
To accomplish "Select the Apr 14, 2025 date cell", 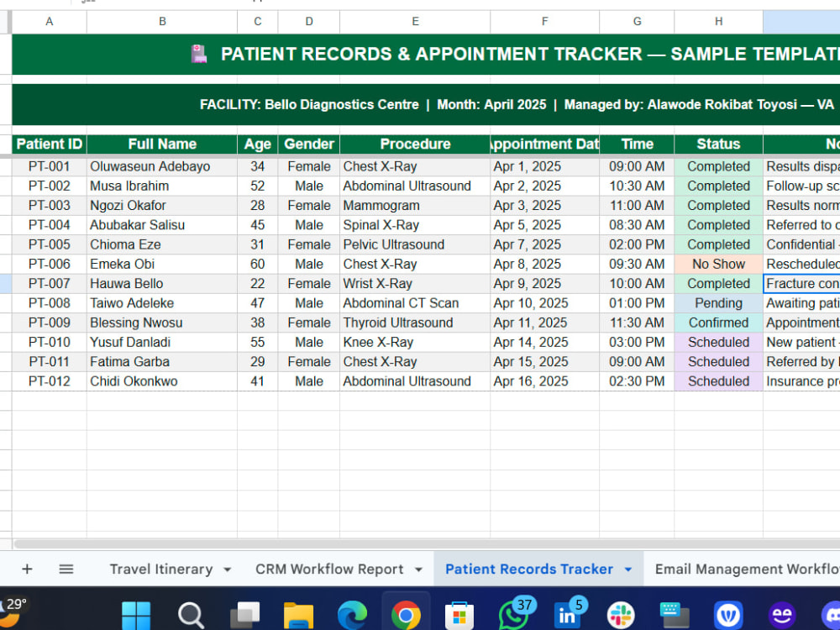I will click(545, 343).
